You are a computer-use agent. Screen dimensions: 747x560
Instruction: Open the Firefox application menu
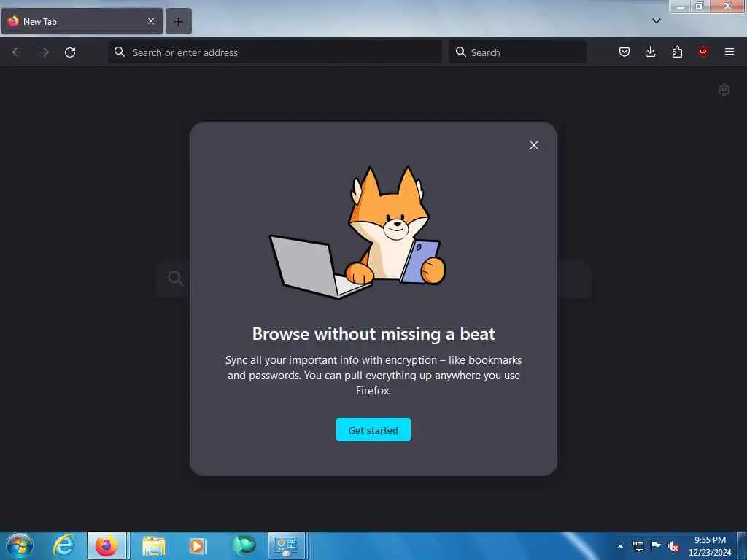coord(729,52)
